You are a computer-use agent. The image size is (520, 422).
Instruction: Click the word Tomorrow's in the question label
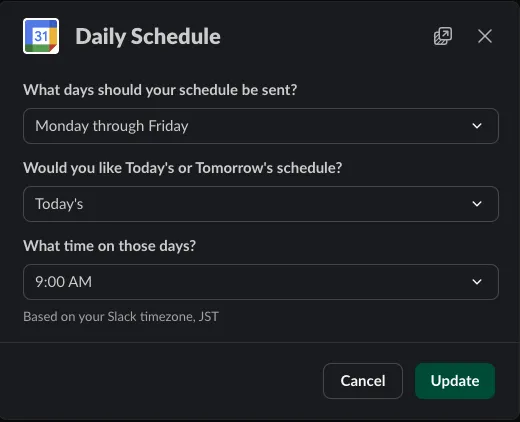point(234,168)
